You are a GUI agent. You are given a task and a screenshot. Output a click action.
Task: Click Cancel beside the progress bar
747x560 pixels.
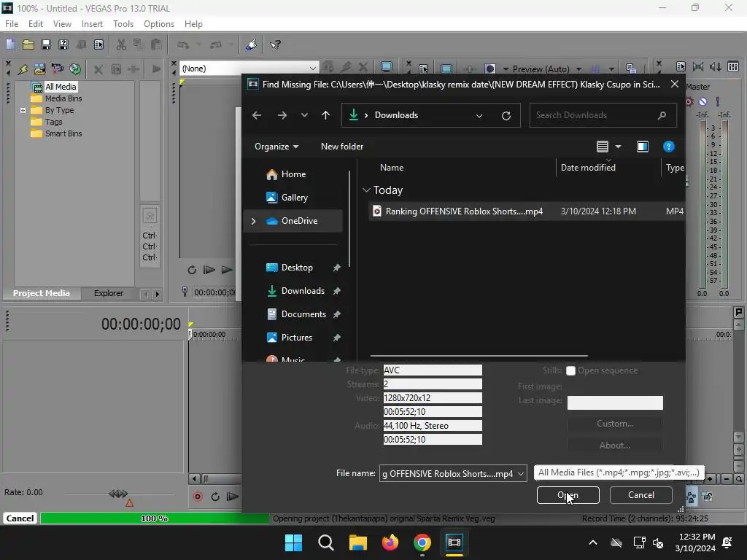pyautogui.click(x=20, y=518)
